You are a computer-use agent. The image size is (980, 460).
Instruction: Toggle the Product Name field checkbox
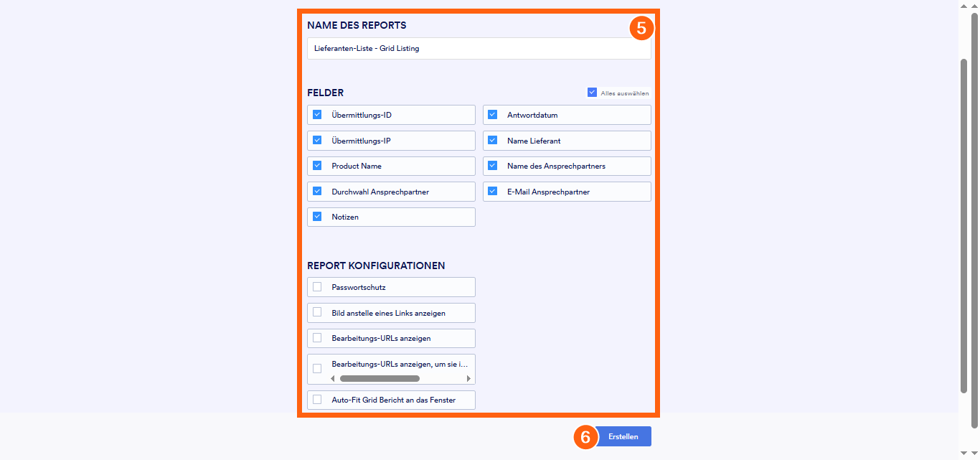coord(317,166)
